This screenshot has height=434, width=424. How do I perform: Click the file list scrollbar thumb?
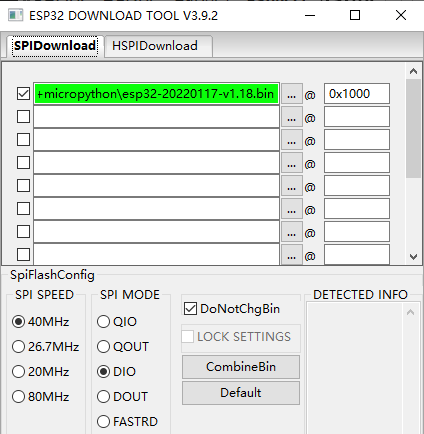[x=414, y=128]
